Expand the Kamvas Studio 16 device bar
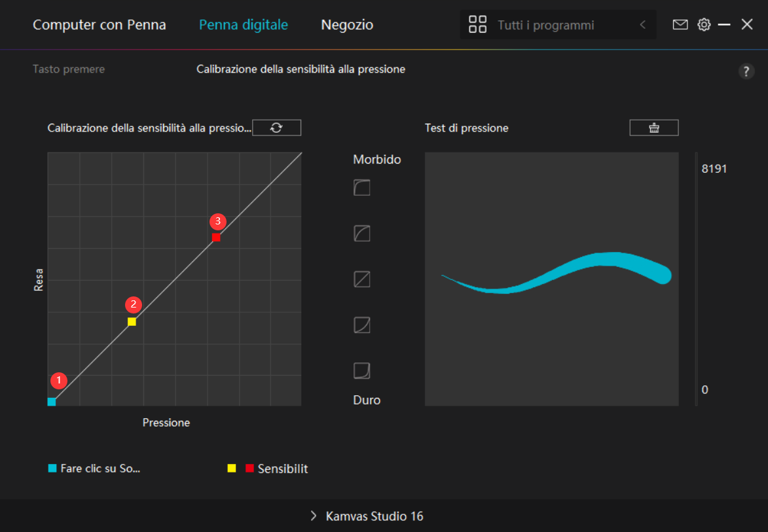This screenshot has height=532, width=768. pyautogui.click(x=367, y=516)
